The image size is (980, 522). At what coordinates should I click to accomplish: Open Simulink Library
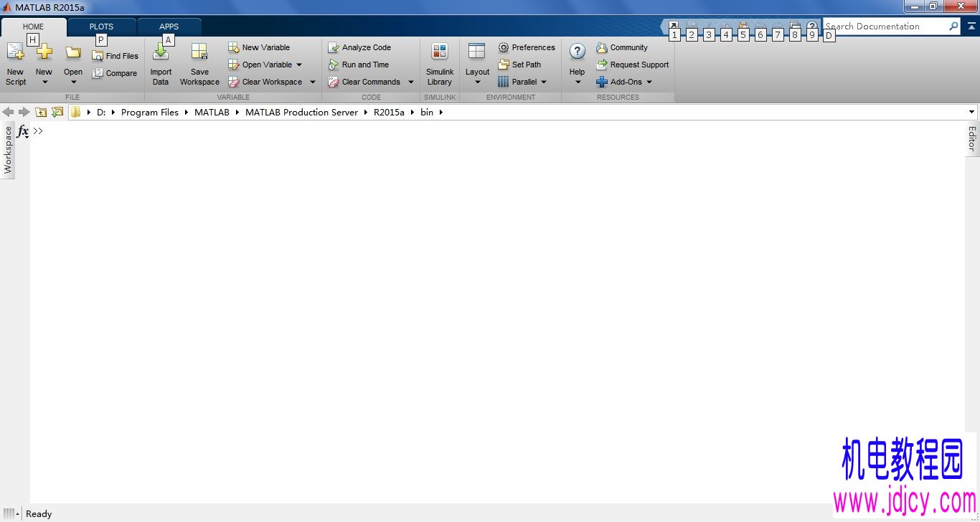(439, 64)
